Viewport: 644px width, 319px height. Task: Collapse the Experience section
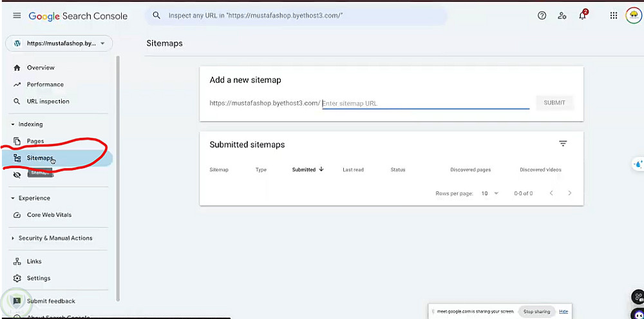pos(12,198)
